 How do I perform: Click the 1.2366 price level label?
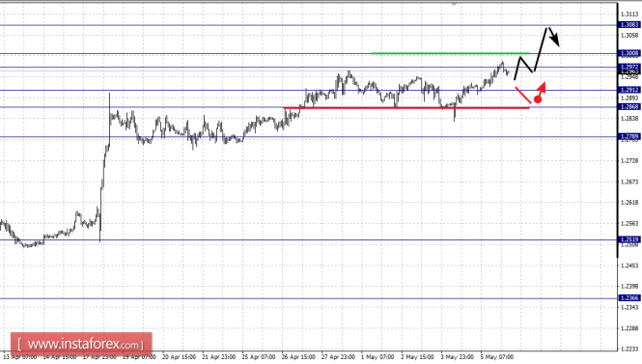point(629,298)
